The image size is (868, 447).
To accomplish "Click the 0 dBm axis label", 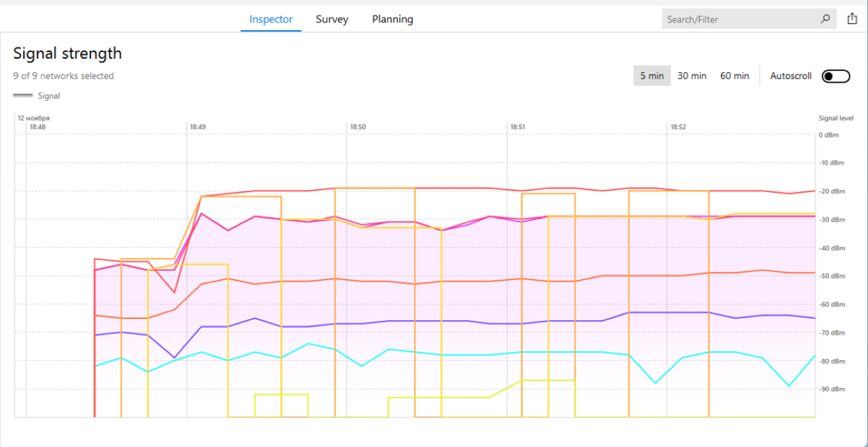I will tap(829, 135).
